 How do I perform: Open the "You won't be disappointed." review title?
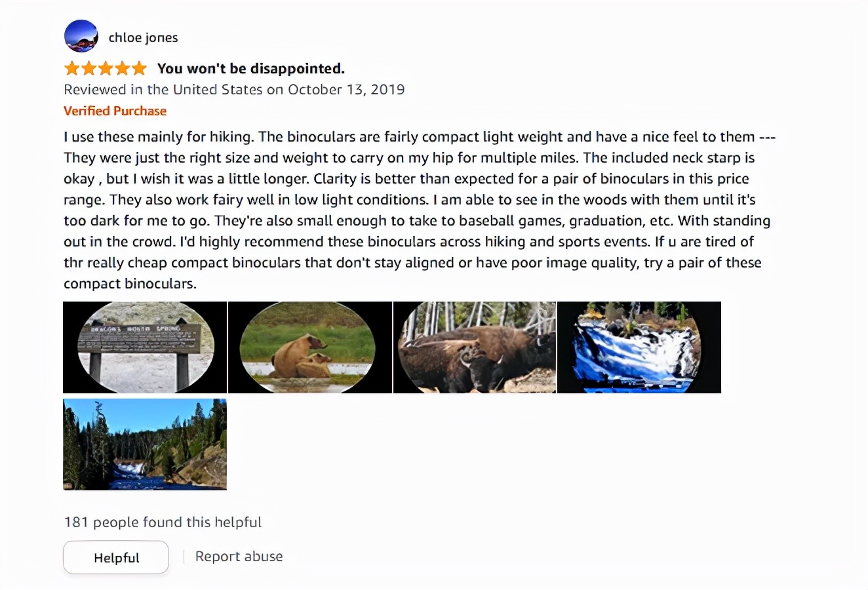click(250, 69)
